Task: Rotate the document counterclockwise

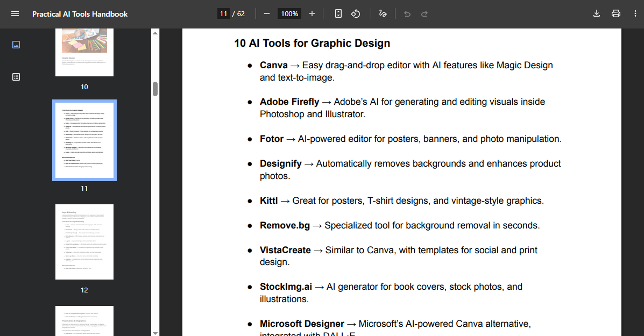Action: [x=356, y=13]
